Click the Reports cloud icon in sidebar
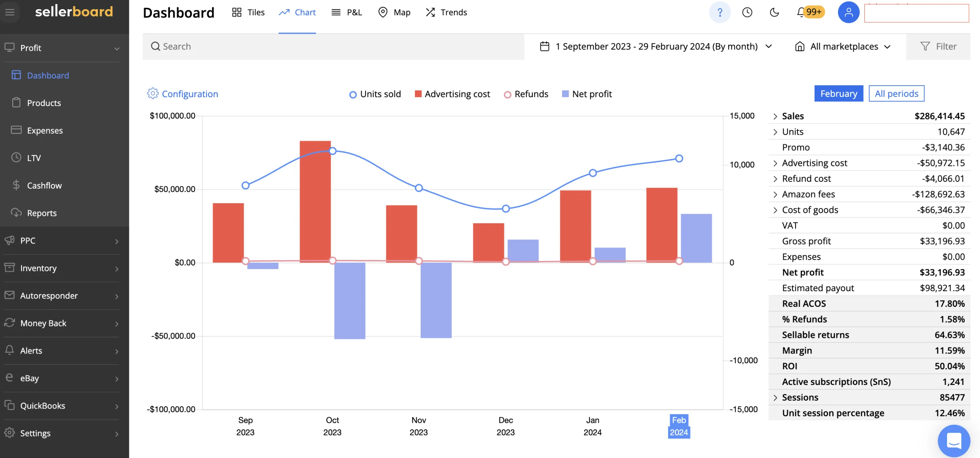Viewport: 980px width, 458px height. click(16, 212)
